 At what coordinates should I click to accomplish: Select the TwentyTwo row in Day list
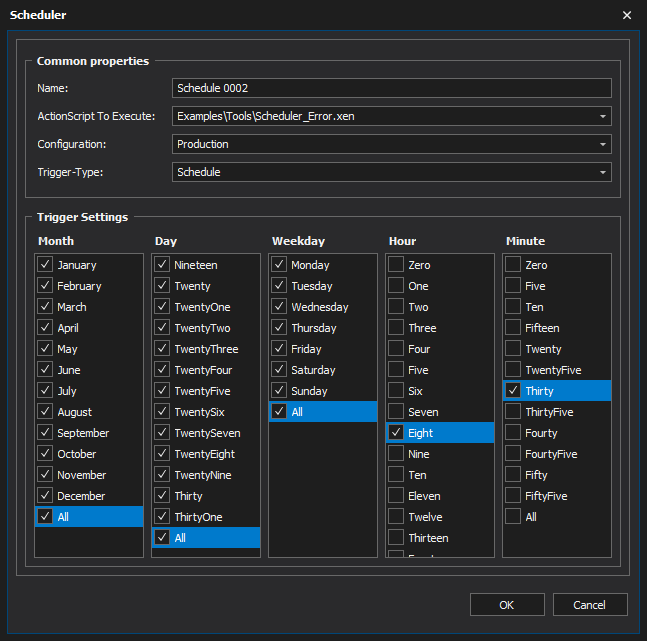[206, 328]
